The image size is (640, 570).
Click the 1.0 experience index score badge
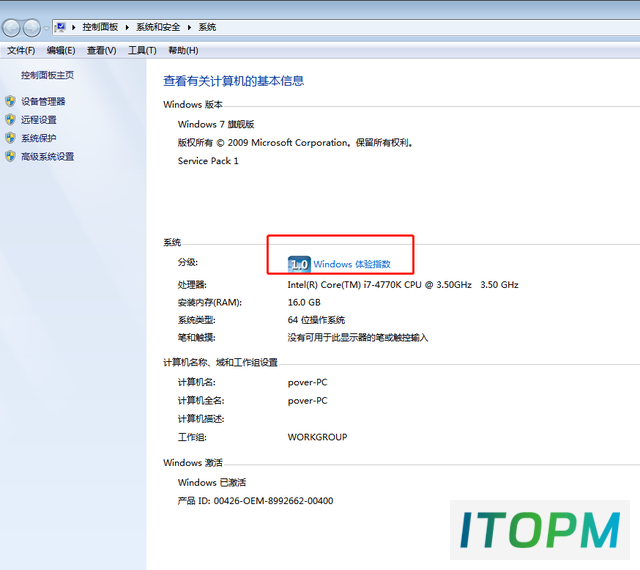[299, 264]
